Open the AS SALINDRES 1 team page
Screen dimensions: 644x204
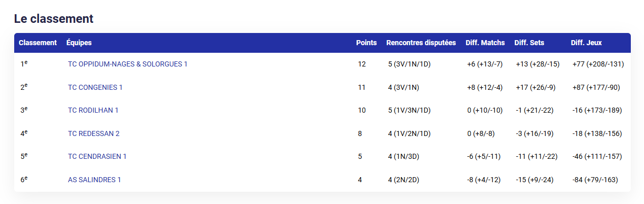pyautogui.click(x=94, y=180)
